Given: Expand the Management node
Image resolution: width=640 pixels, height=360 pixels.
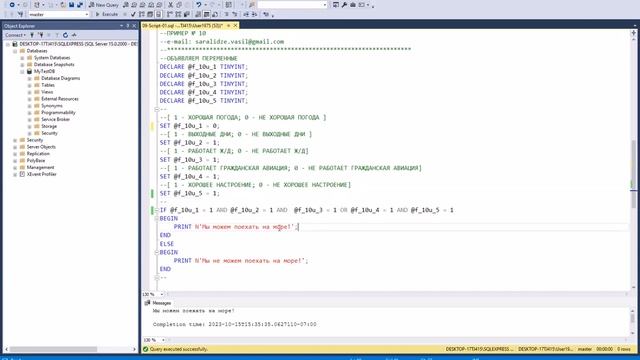Looking at the screenshot, I should pyautogui.click(x=15, y=167).
